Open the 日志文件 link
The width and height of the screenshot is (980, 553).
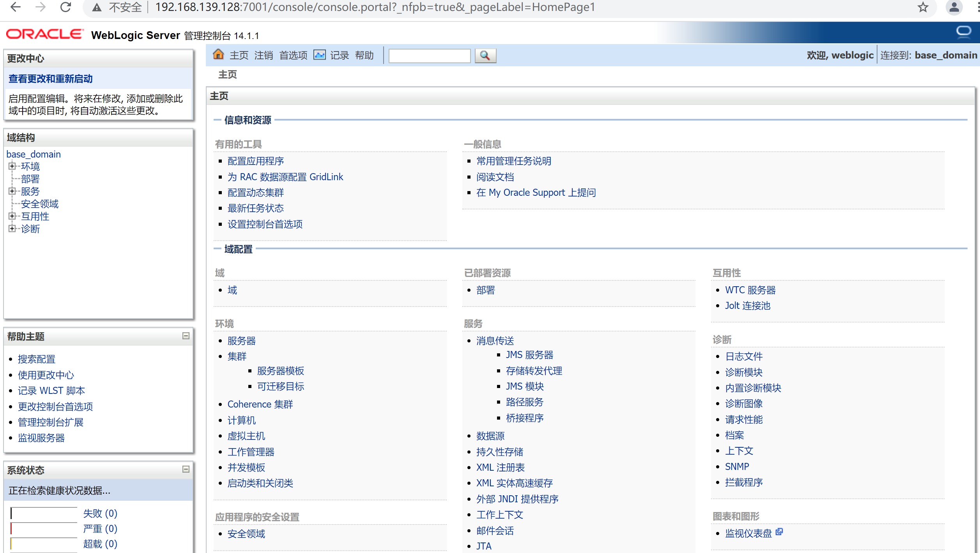[744, 356]
